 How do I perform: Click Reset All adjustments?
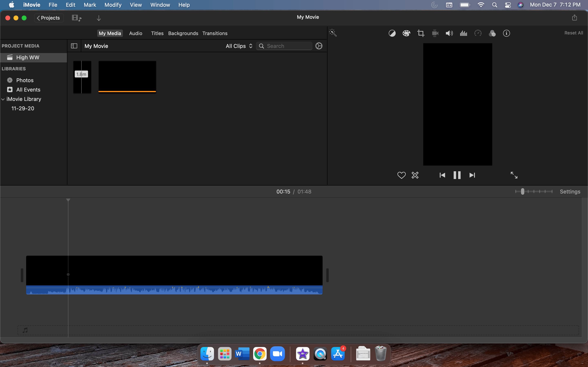[574, 33]
